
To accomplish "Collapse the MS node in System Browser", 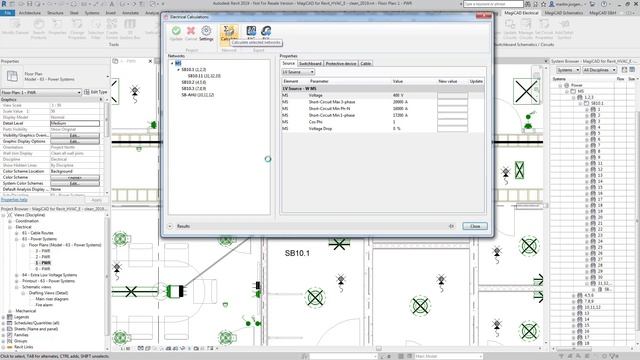I will 567,91.
